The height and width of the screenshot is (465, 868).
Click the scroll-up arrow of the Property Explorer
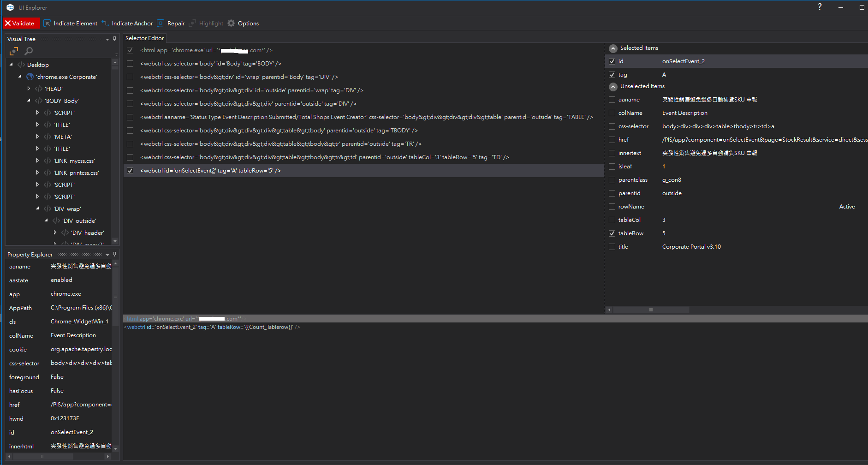tap(115, 263)
